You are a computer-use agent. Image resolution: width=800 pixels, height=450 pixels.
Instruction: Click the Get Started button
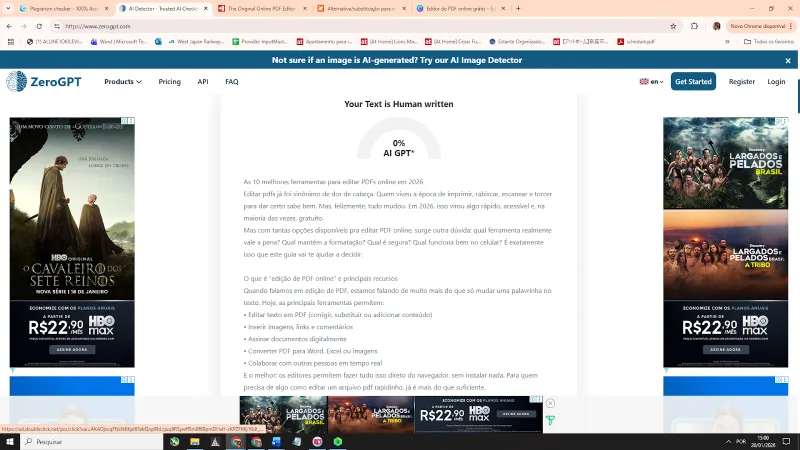tap(693, 81)
